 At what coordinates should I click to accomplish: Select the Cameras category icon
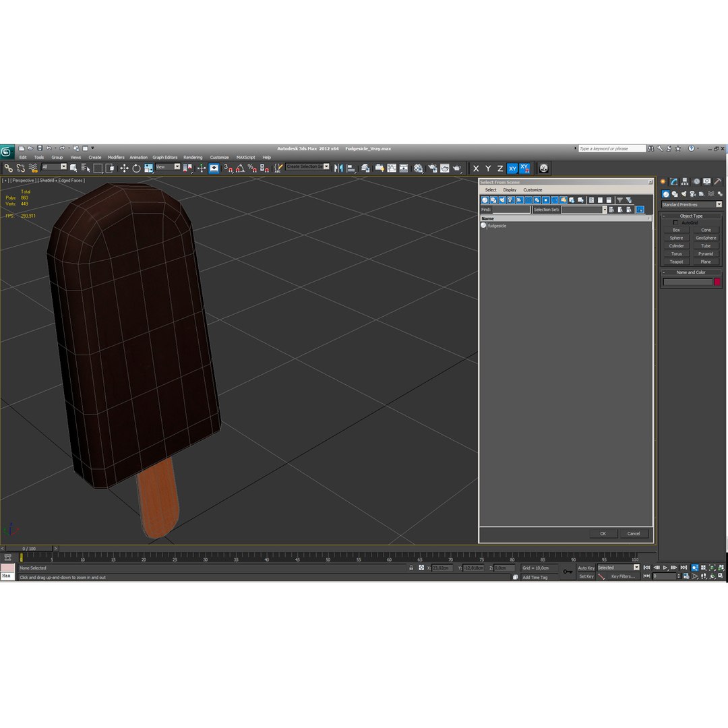point(693,194)
